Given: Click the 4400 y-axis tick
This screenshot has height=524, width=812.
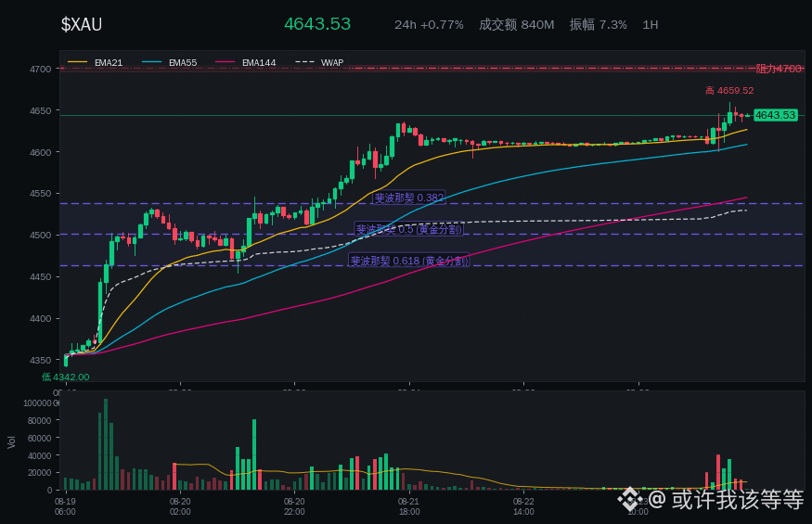Looking at the screenshot, I should pos(41,318).
